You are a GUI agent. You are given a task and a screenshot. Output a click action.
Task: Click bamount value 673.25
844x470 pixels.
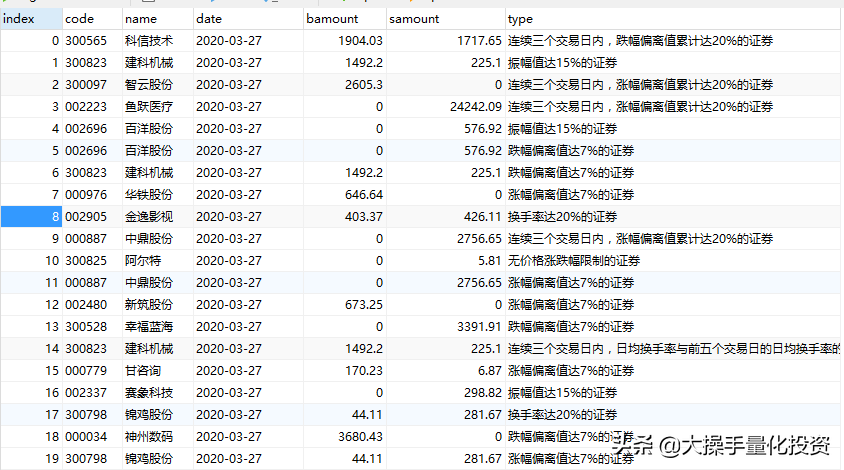coord(364,305)
